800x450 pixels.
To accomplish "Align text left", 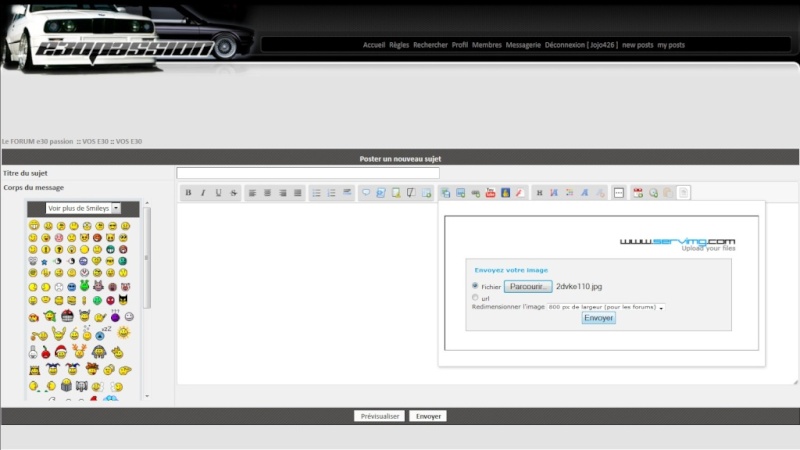I will 252,192.
